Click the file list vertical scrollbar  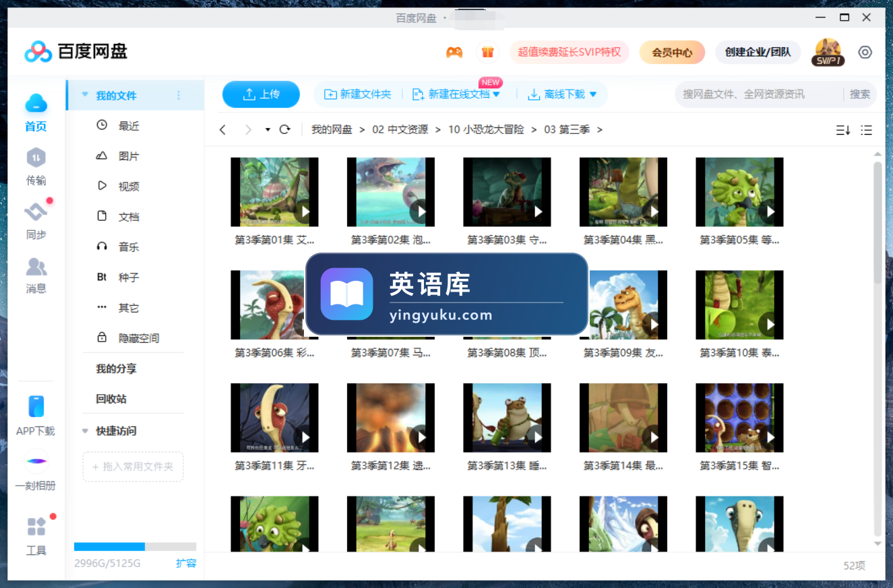tap(877, 222)
